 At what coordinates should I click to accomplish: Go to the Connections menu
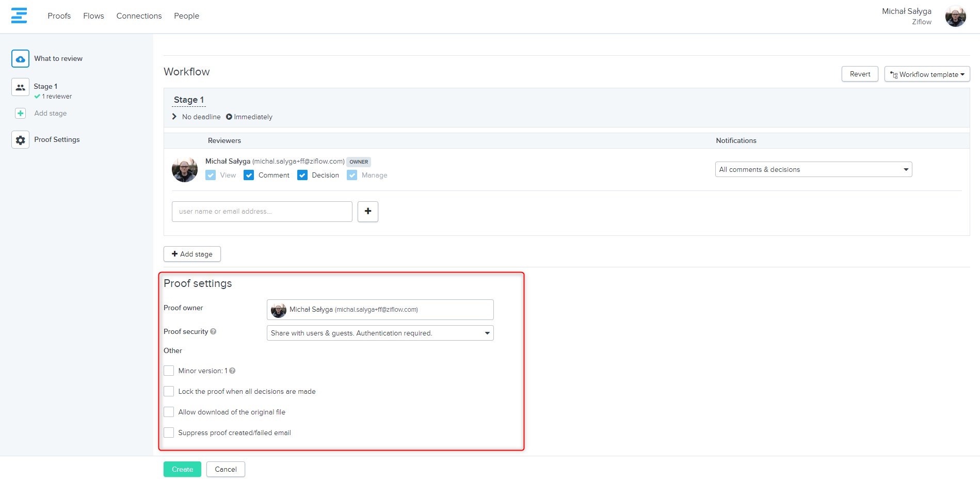click(139, 16)
